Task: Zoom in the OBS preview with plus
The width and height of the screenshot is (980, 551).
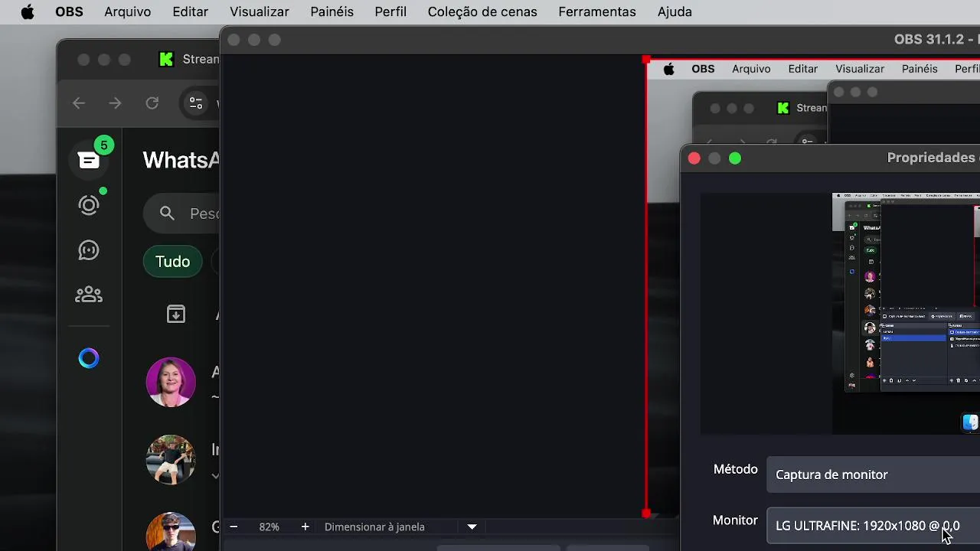Action: [305, 527]
